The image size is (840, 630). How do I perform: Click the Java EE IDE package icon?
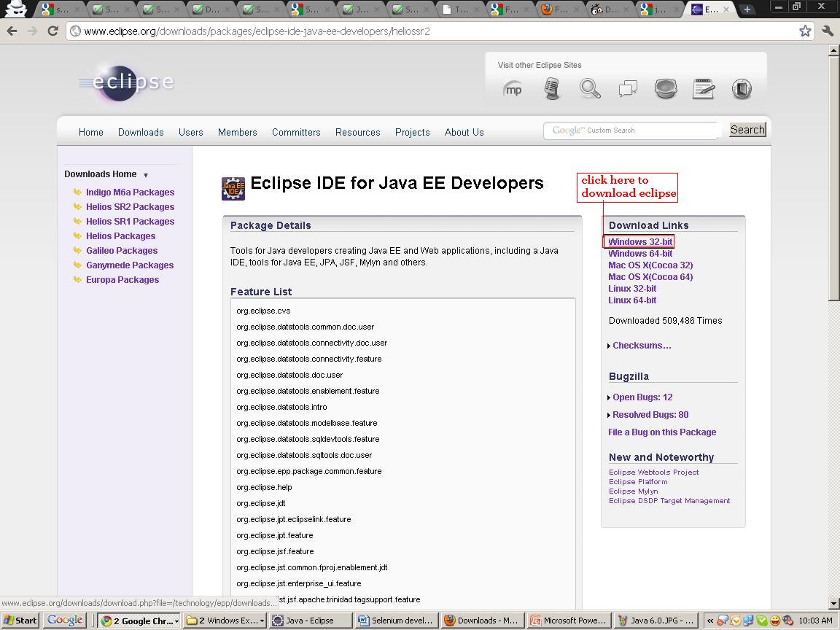tap(233, 189)
